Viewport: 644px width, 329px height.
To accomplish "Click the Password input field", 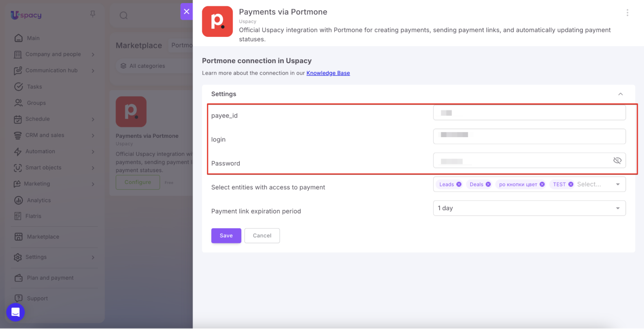I will point(529,160).
